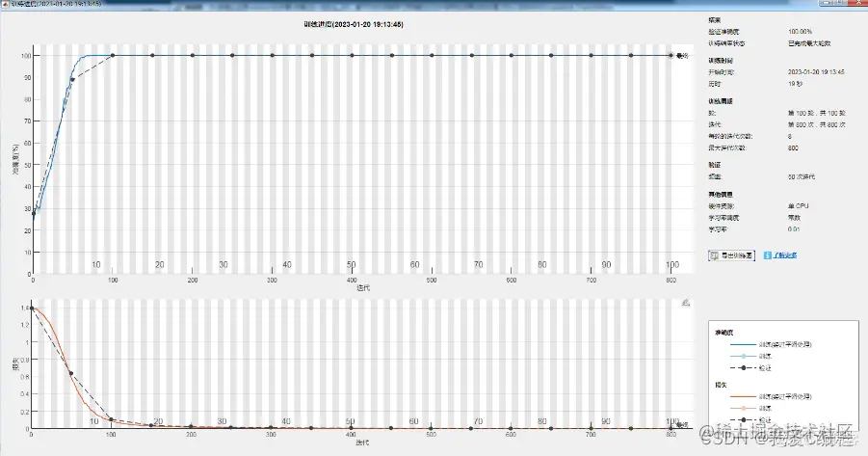Click the blue info icon beside learn more

coord(767,255)
